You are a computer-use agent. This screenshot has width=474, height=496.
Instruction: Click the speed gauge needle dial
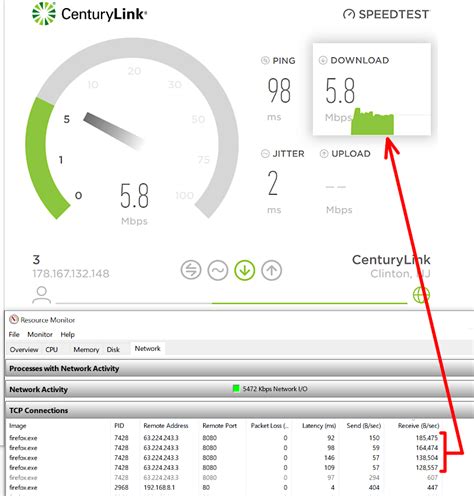pyautogui.click(x=114, y=131)
